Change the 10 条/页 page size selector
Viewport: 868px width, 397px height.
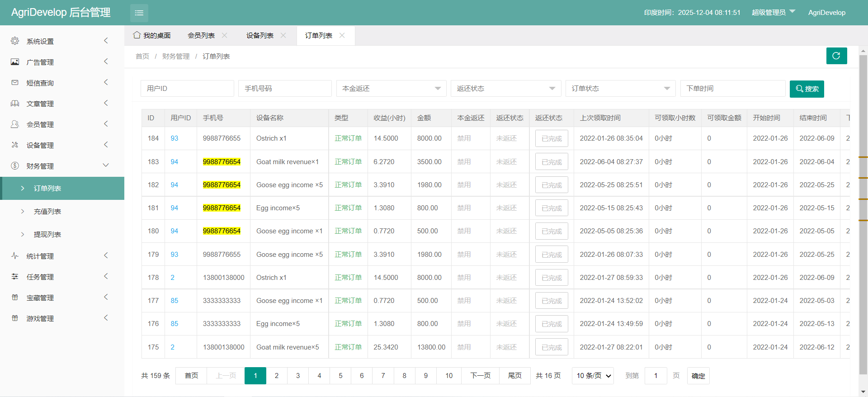pyautogui.click(x=593, y=376)
